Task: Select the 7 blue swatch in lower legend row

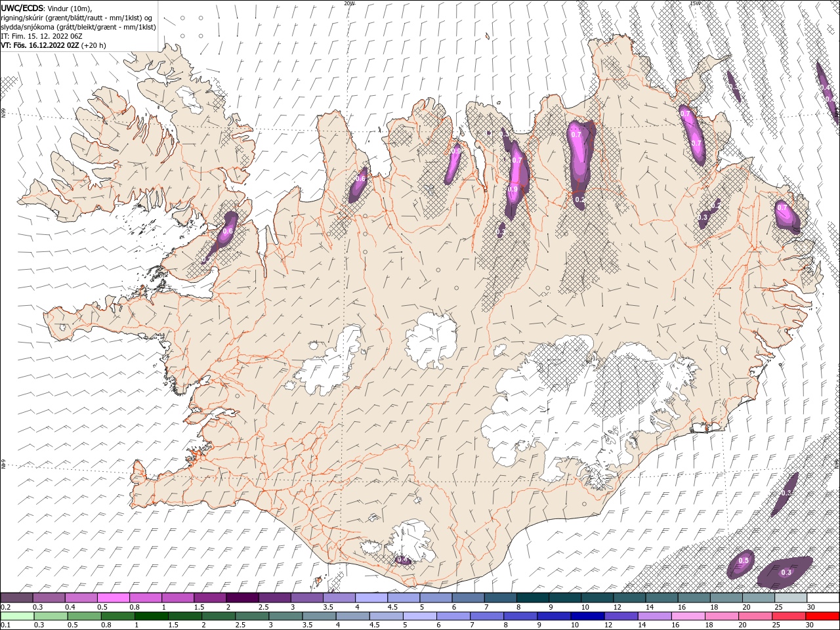Action: pyautogui.click(x=486, y=616)
